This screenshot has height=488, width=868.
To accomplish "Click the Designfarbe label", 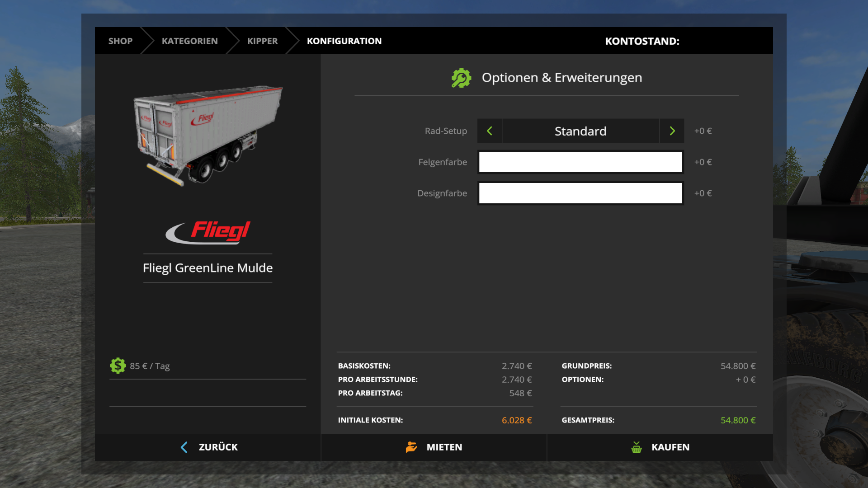I will click(442, 193).
